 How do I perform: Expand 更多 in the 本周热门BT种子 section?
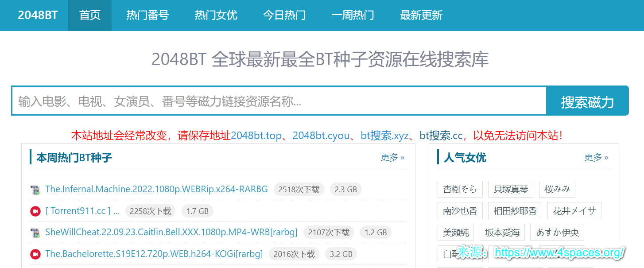(x=392, y=157)
